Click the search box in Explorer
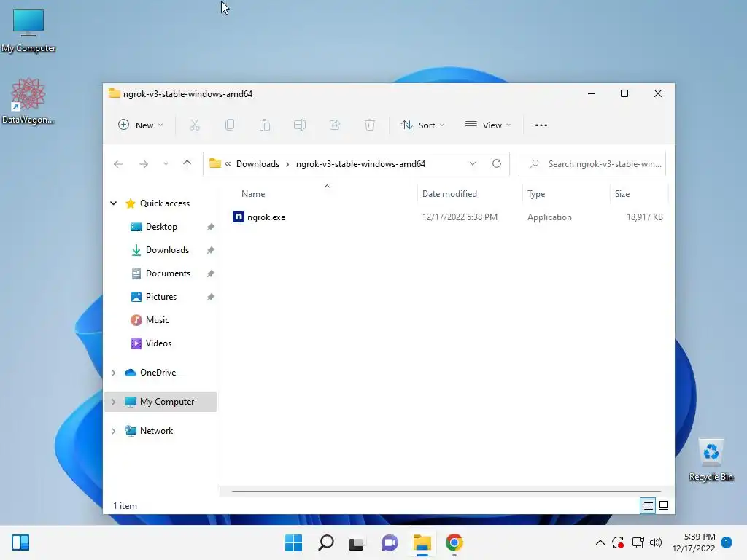The width and height of the screenshot is (747, 560). (x=592, y=164)
